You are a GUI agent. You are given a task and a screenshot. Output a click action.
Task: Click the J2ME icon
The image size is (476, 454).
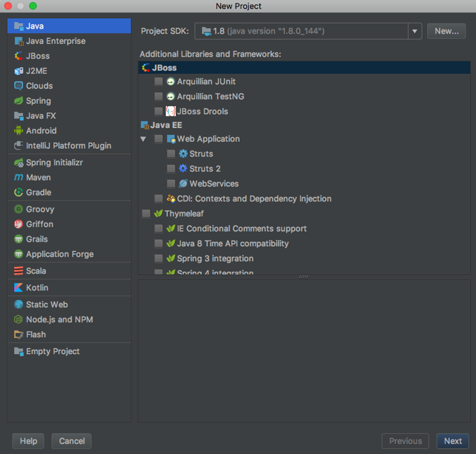coord(19,71)
